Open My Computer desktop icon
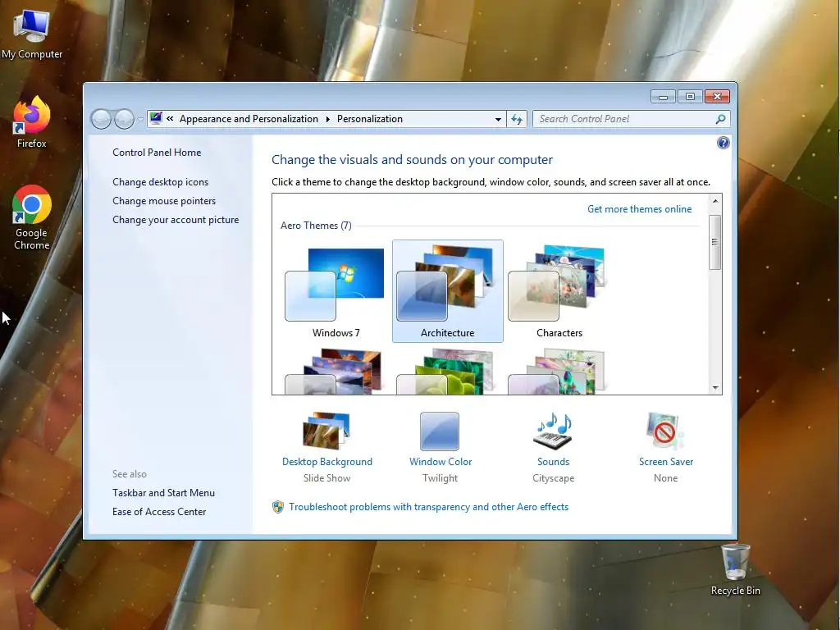The height and width of the screenshot is (630, 840). click(x=32, y=33)
